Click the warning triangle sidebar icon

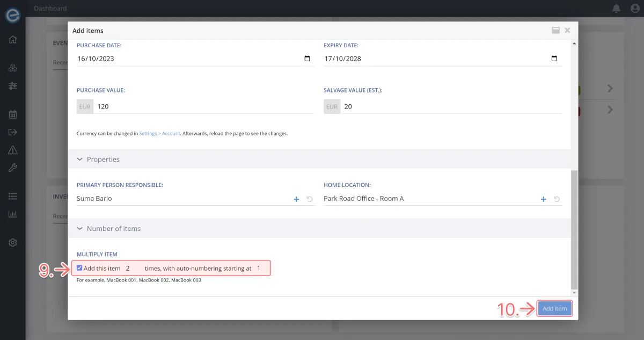point(13,150)
